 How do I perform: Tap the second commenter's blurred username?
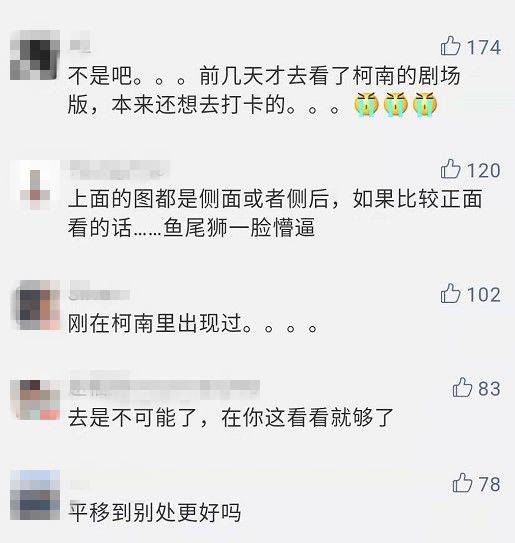[119, 169]
